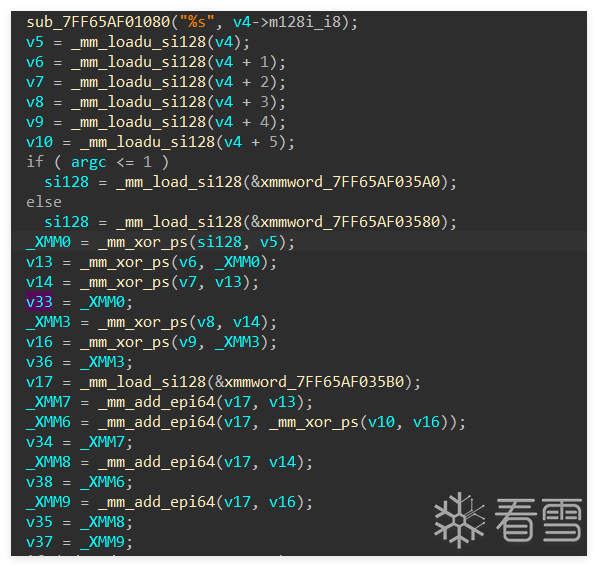Click _XMM9 at start of its add_epi64 line

coord(48,502)
